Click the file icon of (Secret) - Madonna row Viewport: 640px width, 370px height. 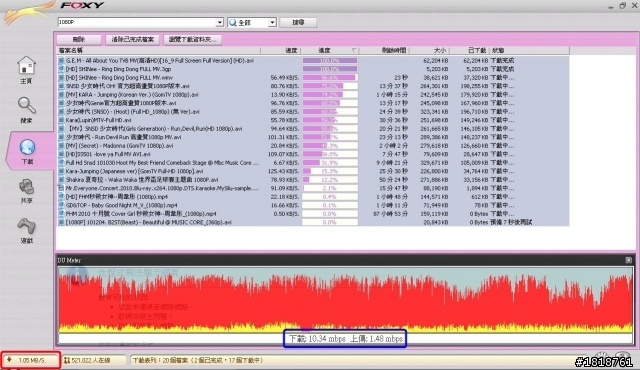[x=61, y=146]
